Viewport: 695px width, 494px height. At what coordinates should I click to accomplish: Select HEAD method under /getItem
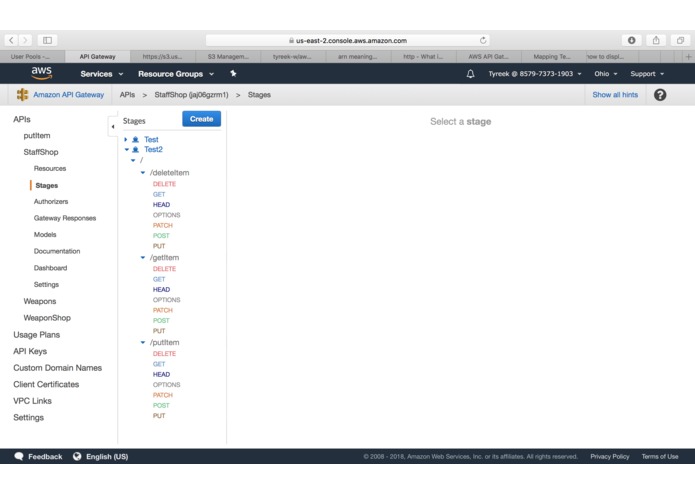161,289
